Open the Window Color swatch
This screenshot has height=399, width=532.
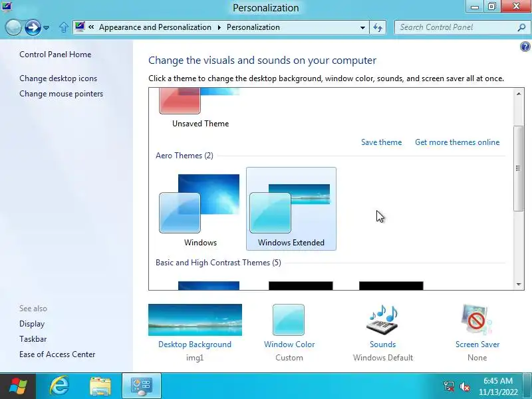pyautogui.click(x=289, y=320)
